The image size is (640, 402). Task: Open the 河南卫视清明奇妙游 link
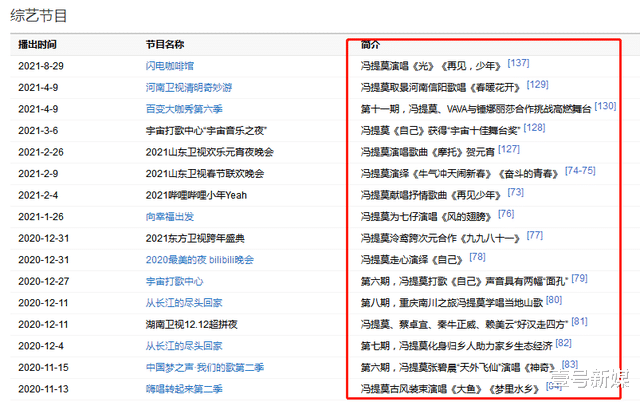click(x=189, y=88)
